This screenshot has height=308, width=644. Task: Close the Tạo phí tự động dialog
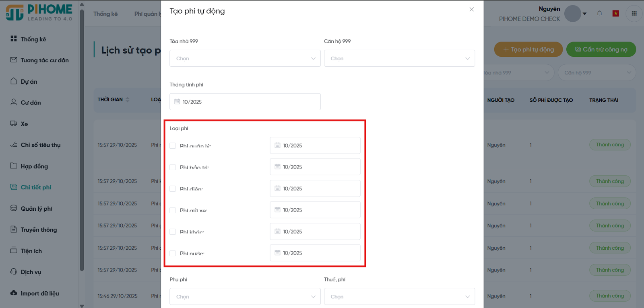pos(471,9)
